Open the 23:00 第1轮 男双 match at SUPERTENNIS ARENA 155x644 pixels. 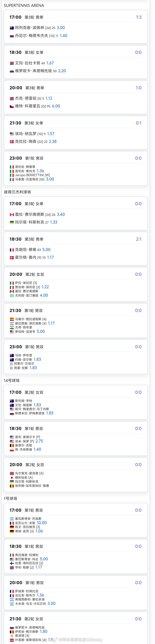[76, 168]
